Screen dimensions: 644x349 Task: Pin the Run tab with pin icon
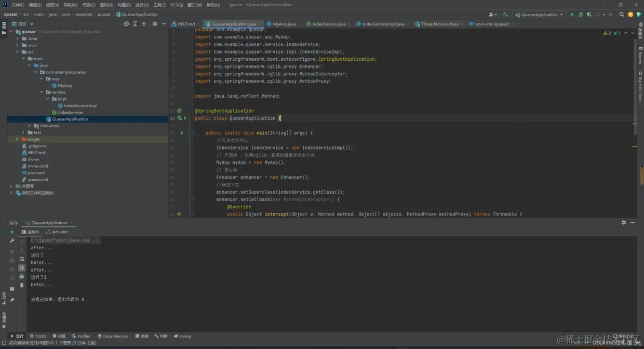point(12,300)
